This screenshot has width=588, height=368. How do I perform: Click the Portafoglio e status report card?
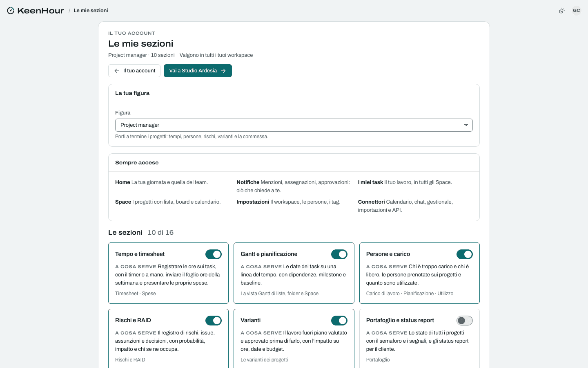[x=419, y=339]
